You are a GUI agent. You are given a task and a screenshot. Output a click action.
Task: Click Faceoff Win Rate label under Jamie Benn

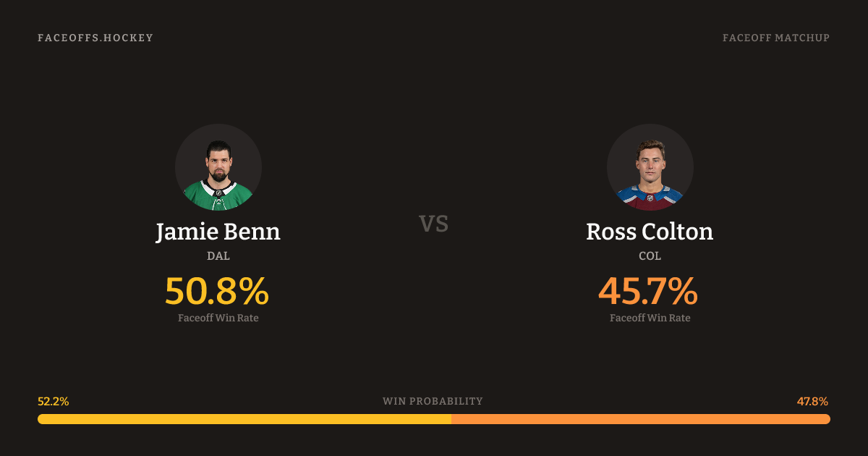pos(218,318)
